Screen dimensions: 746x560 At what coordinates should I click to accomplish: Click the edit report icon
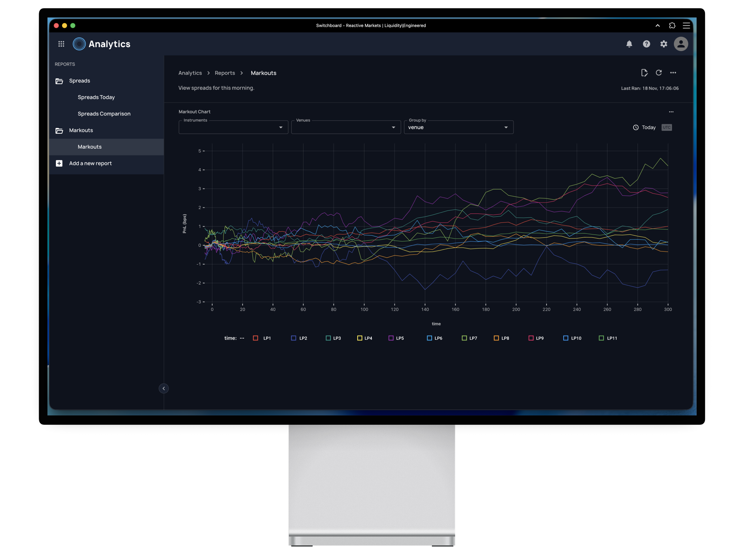[x=644, y=73]
